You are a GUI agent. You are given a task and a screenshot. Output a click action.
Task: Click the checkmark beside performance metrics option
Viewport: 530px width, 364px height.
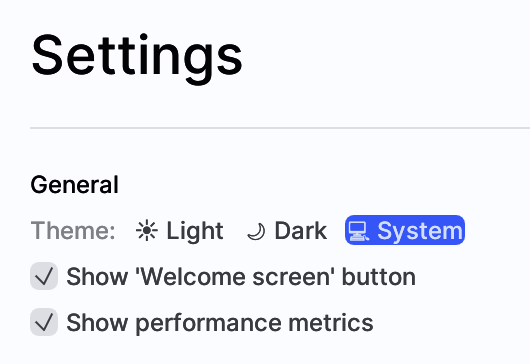pos(44,322)
